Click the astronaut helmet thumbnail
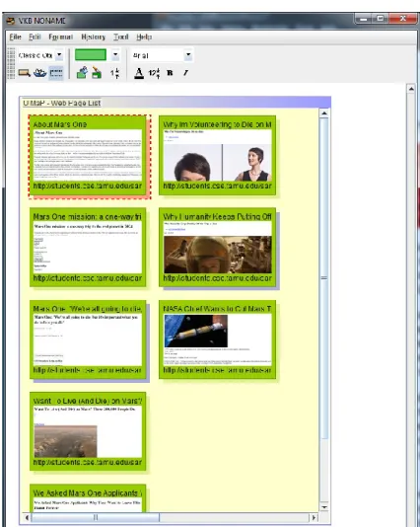The image size is (420, 527). coord(218,255)
